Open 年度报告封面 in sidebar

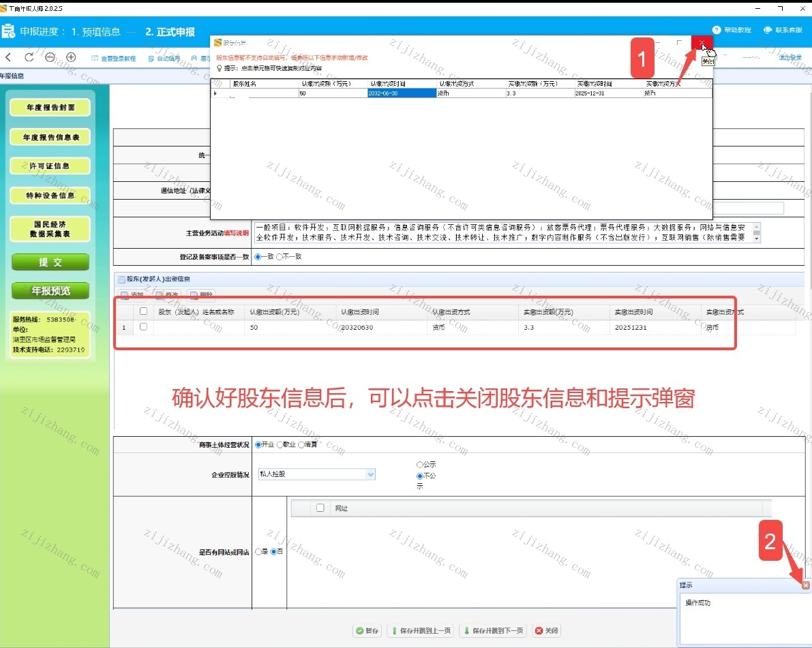[50, 108]
